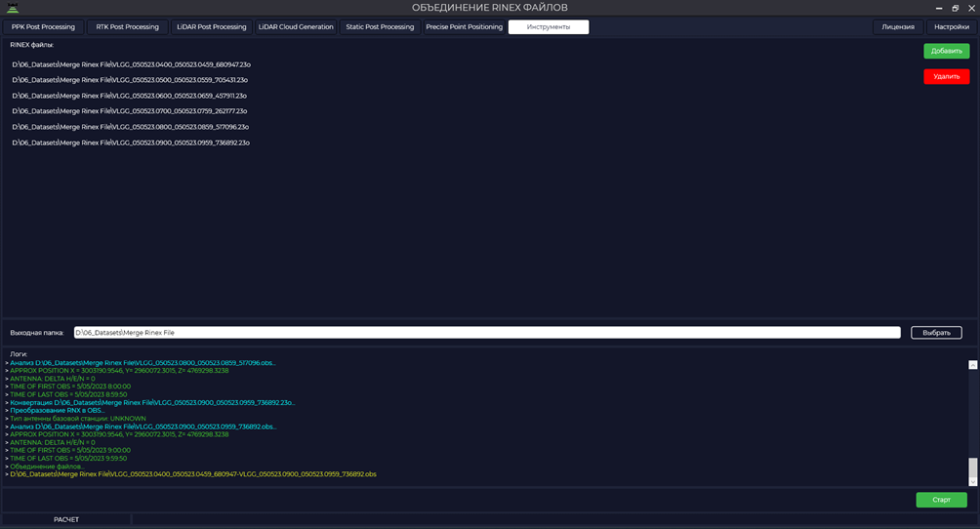Select RINEX file ending 0859_517096.23o
This screenshot has height=529, width=980.
point(131,127)
